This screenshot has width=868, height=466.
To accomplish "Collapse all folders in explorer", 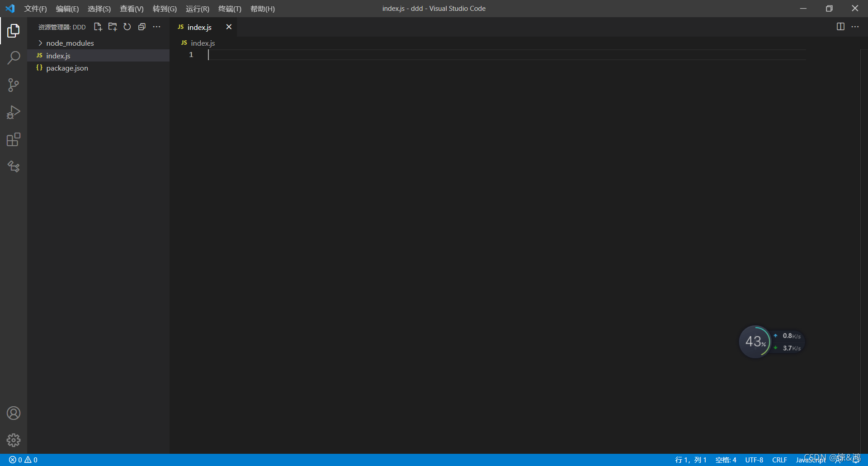I will coord(142,27).
